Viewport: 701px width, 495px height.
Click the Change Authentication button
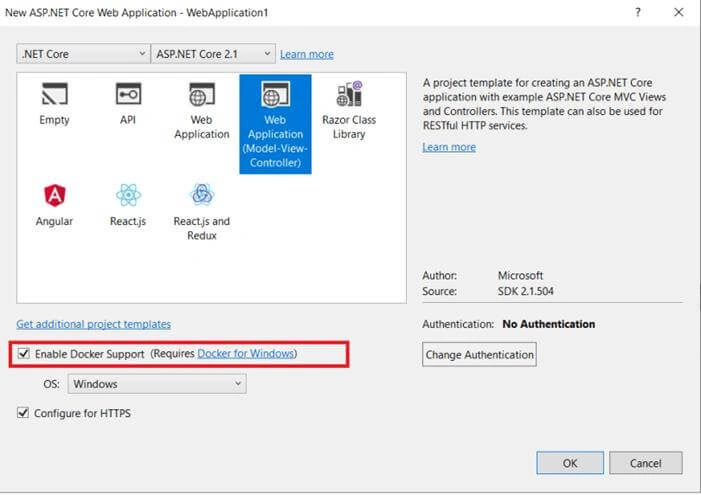pyautogui.click(x=479, y=355)
